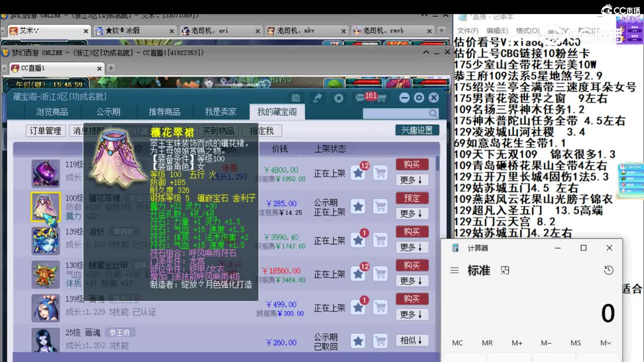Favorite the ¥285.00 镶花翠裙 listing star

click(x=358, y=207)
